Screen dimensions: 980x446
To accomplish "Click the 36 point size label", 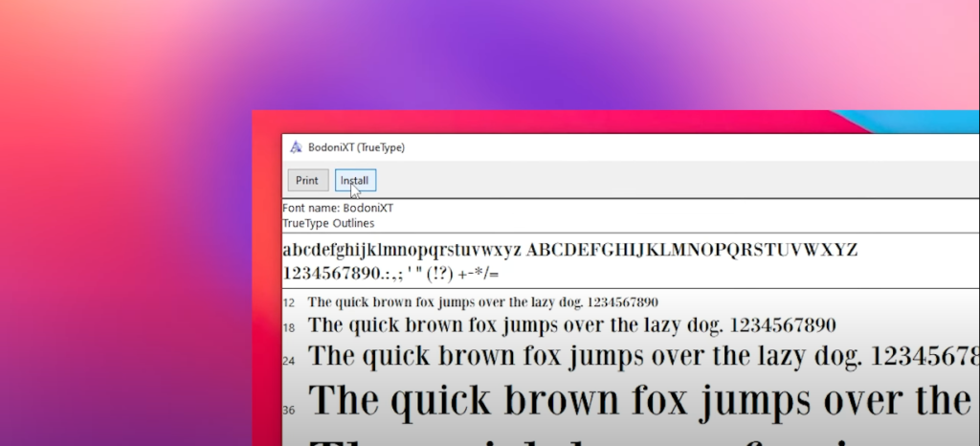I will pos(289,410).
